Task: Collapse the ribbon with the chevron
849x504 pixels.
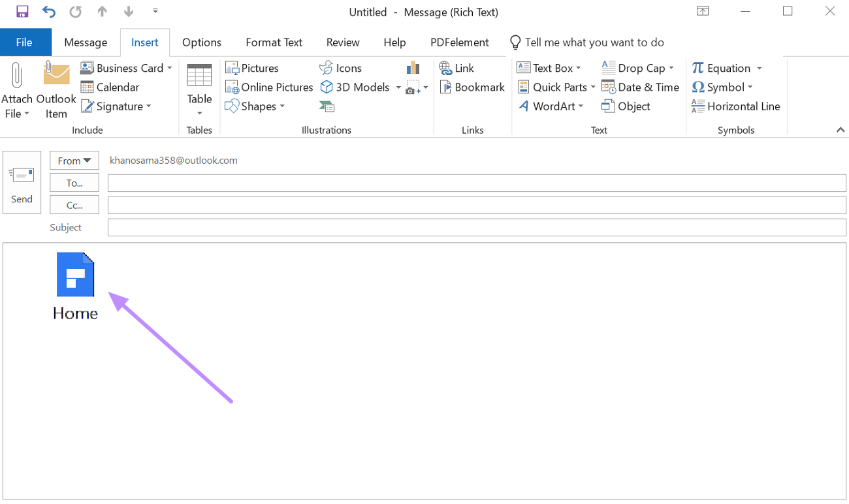Action: [841, 130]
